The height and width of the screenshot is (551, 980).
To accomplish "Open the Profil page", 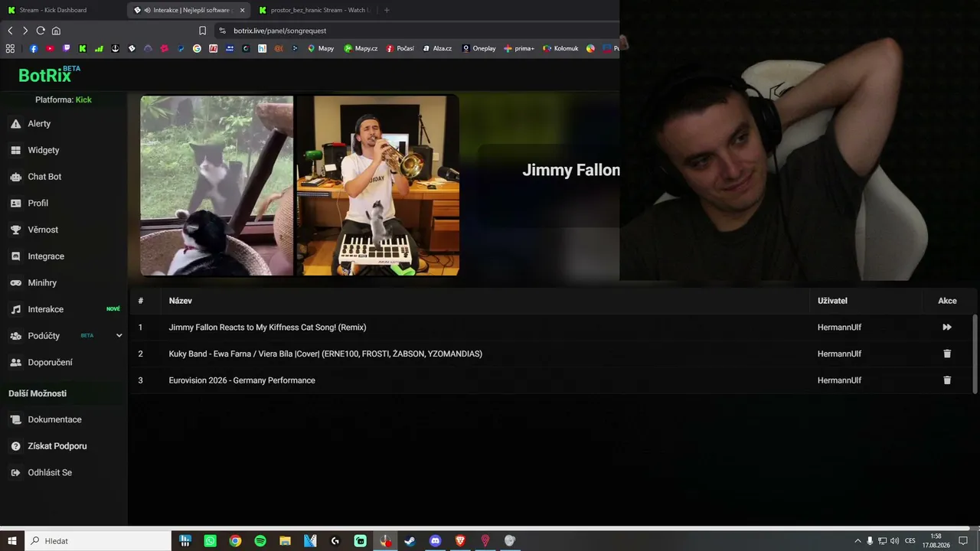I will (38, 204).
